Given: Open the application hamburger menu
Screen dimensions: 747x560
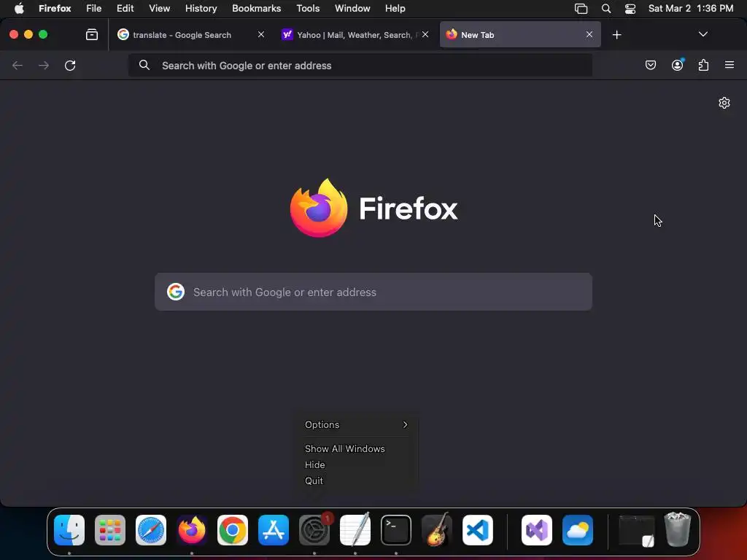Looking at the screenshot, I should [x=729, y=65].
